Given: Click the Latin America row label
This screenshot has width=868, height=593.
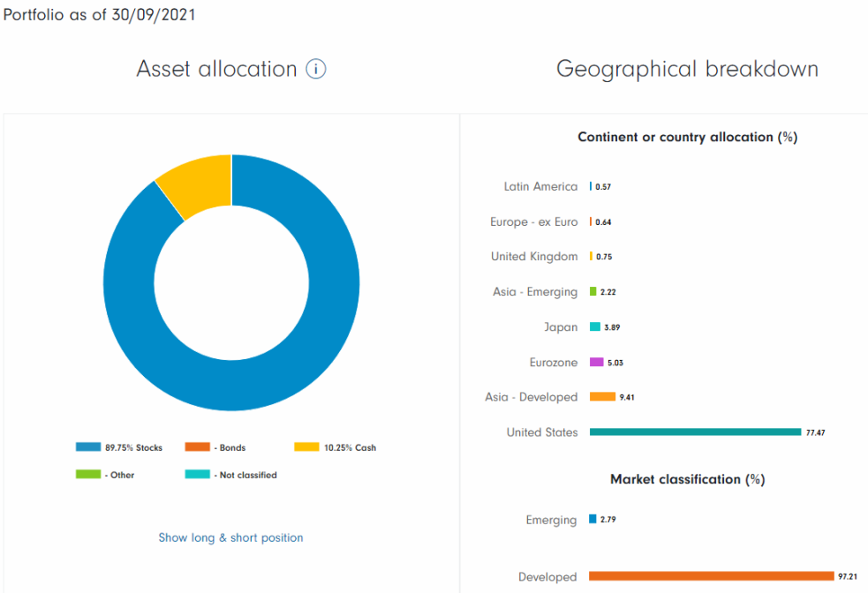Looking at the screenshot, I should click(540, 186).
